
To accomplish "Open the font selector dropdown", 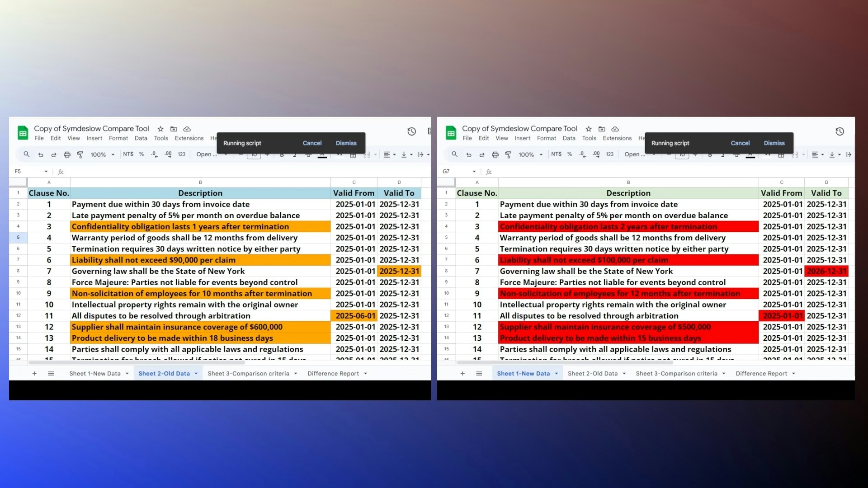I will point(211,154).
